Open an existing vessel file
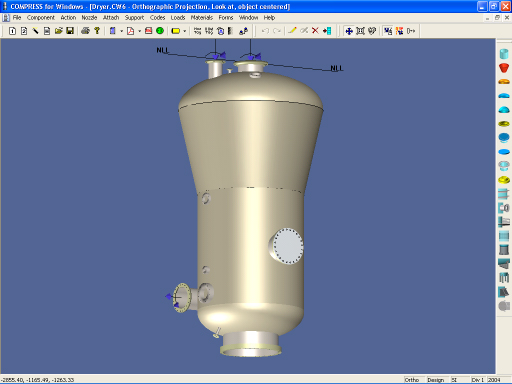The image size is (512, 384). click(x=58, y=31)
